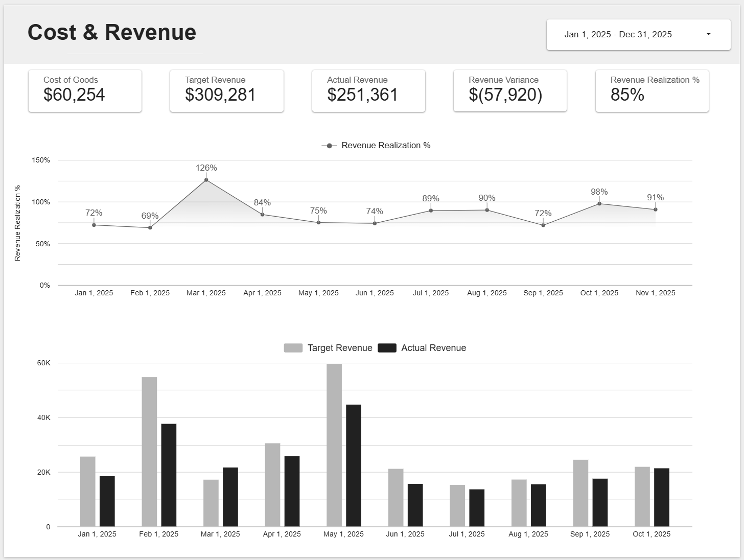The height and width of the screenshot is (560, 744).
Task: Click the Actual Revenue card
Action: coord(368,90)
